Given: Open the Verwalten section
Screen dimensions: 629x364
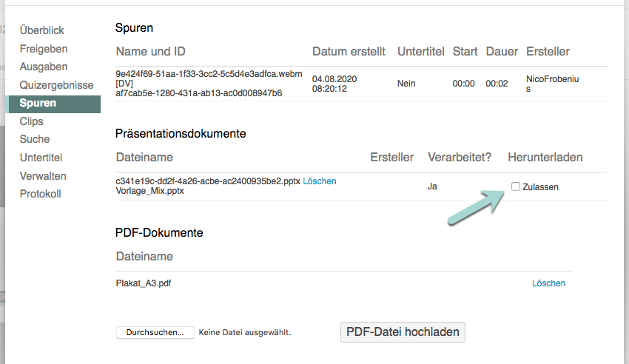Looking at the screenshot, I should pyautogui.click(x=43, y=176).
